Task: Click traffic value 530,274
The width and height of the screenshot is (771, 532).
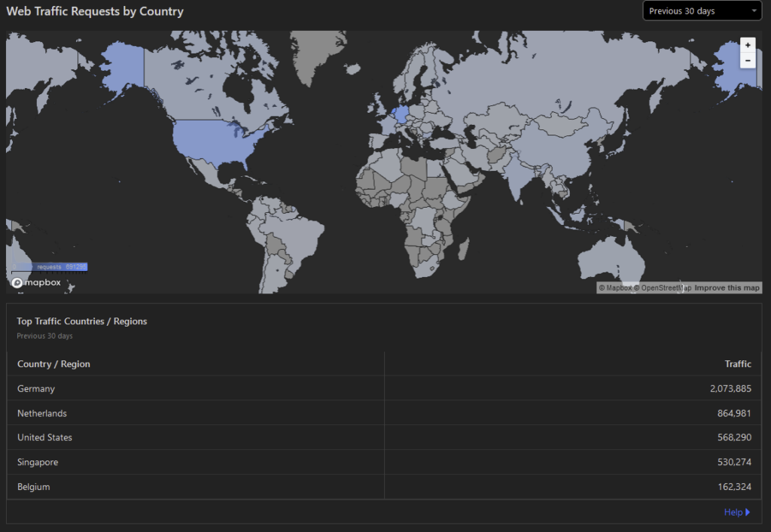Action: click(734, 462)
